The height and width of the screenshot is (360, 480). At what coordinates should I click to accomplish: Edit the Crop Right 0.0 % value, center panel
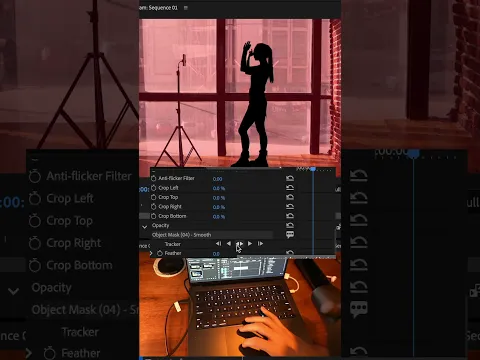[219, 207]
